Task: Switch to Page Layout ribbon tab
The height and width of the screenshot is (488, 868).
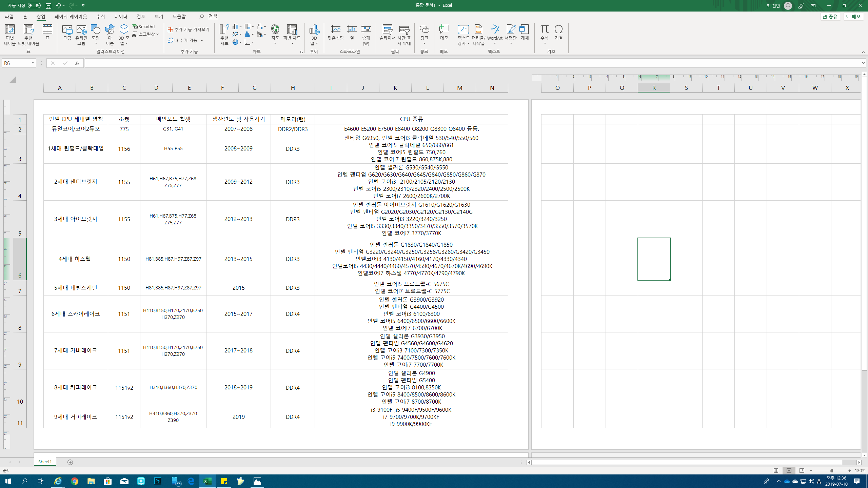Action: point(71,16)
